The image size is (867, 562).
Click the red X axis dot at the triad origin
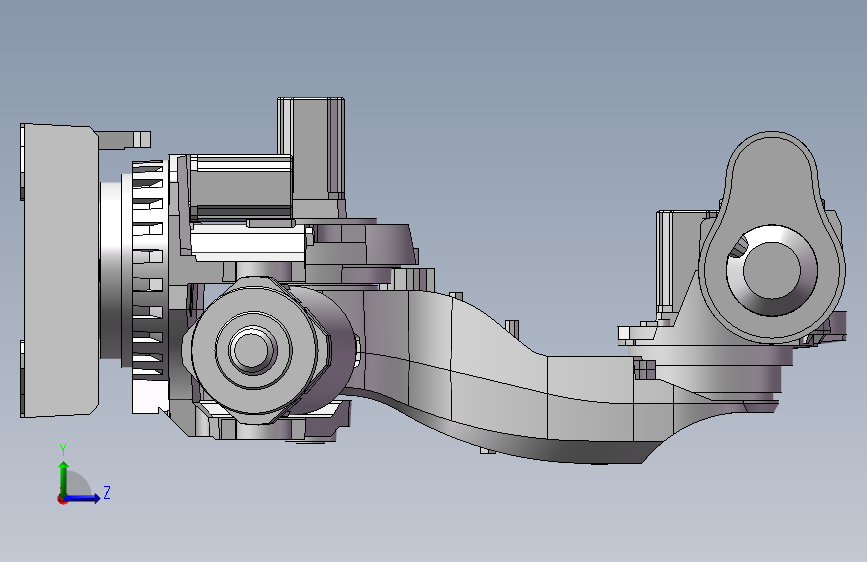[62, 500]
